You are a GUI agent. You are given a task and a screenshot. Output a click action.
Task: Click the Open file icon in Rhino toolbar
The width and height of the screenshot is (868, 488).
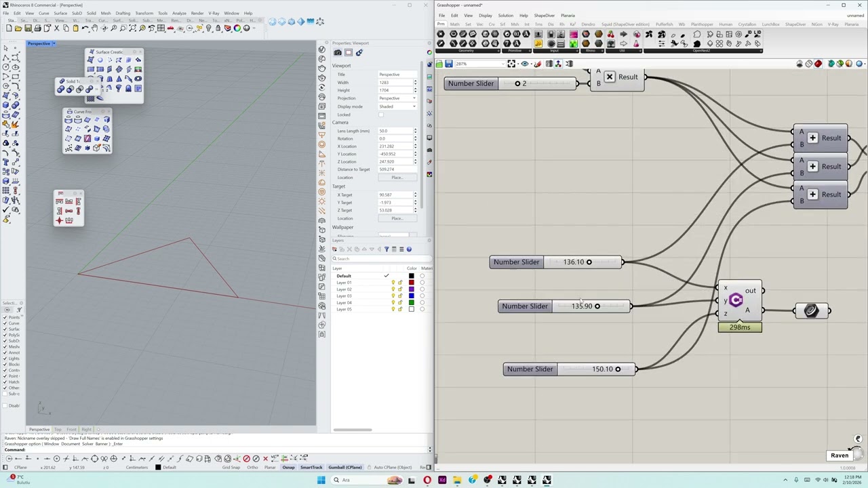(x=18, y=28)
